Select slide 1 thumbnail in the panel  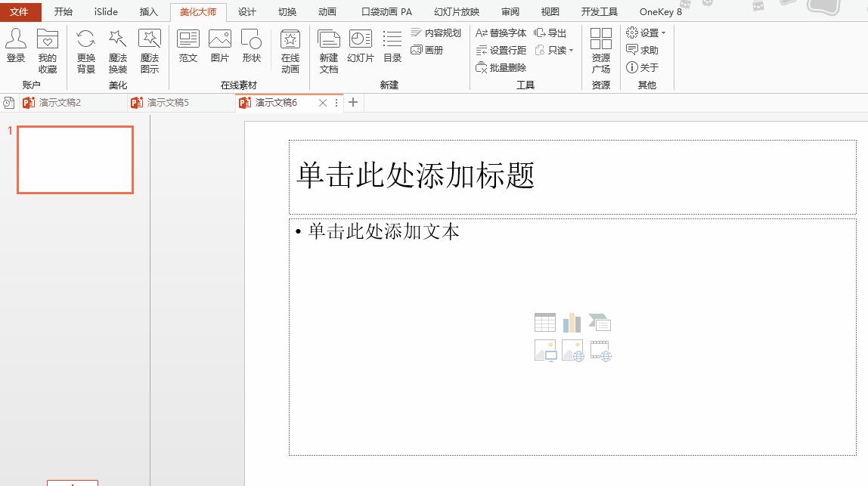[75, 159]
